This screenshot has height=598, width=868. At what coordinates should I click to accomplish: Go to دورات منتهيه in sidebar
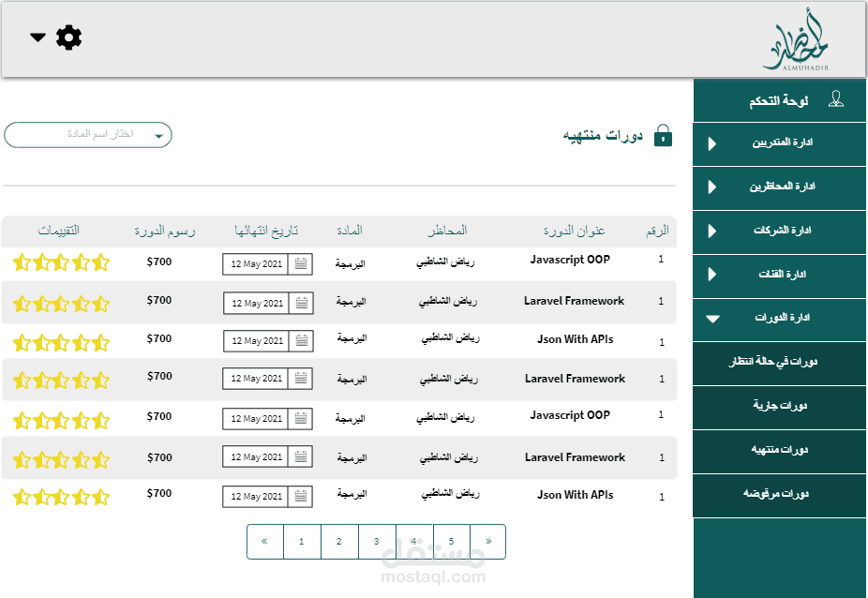(x=780, y=451)
